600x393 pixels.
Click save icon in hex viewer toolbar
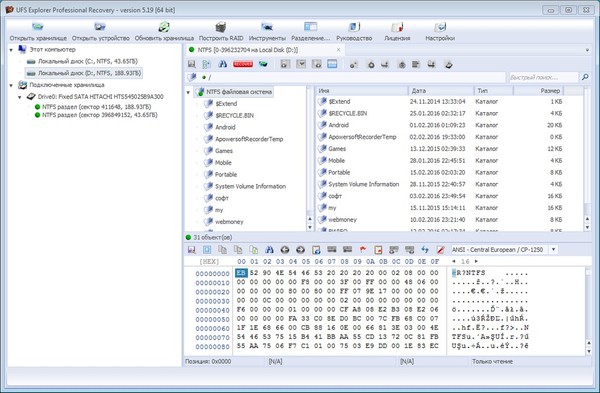tap(192, 250)
